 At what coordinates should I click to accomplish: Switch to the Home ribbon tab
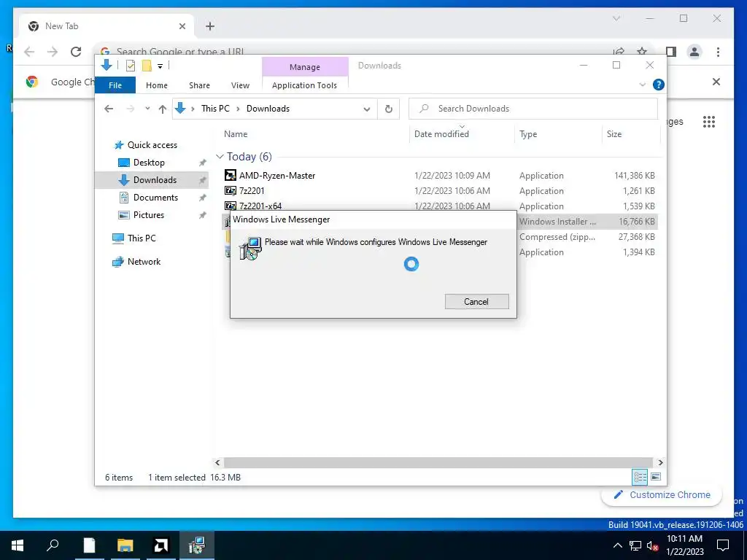(x=157, y=85)
